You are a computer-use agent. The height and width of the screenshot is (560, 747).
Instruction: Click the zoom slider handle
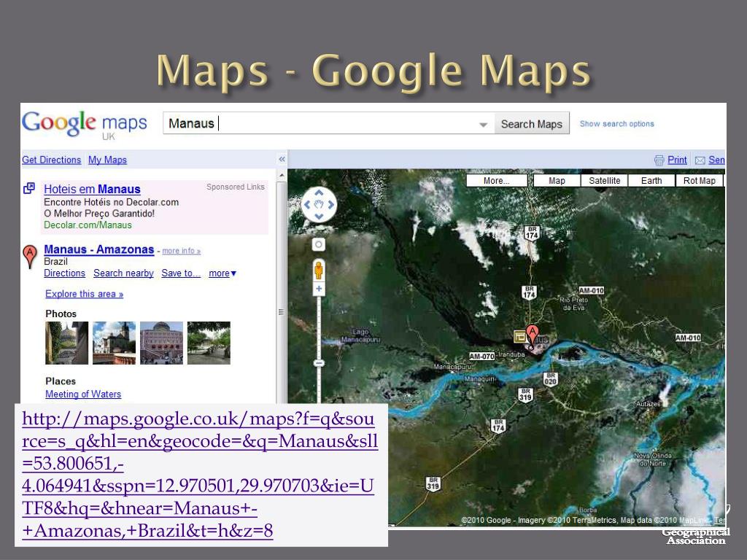pyautogui.click(x=319, y=363)
